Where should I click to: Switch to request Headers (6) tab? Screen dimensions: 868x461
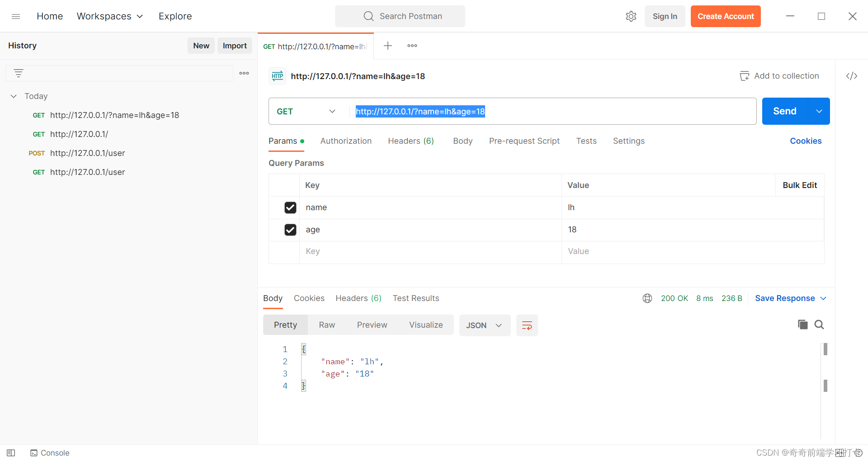click(411, 141)
